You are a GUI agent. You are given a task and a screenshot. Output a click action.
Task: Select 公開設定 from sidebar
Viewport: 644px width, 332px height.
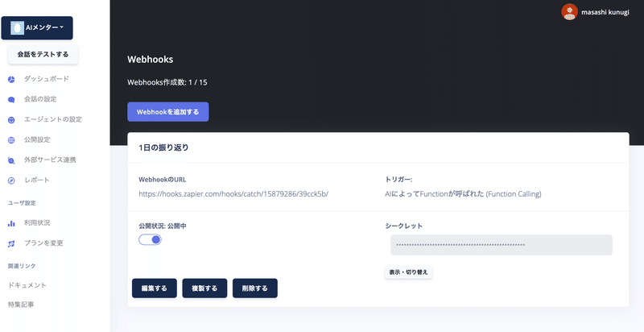[x=37, y=139]
